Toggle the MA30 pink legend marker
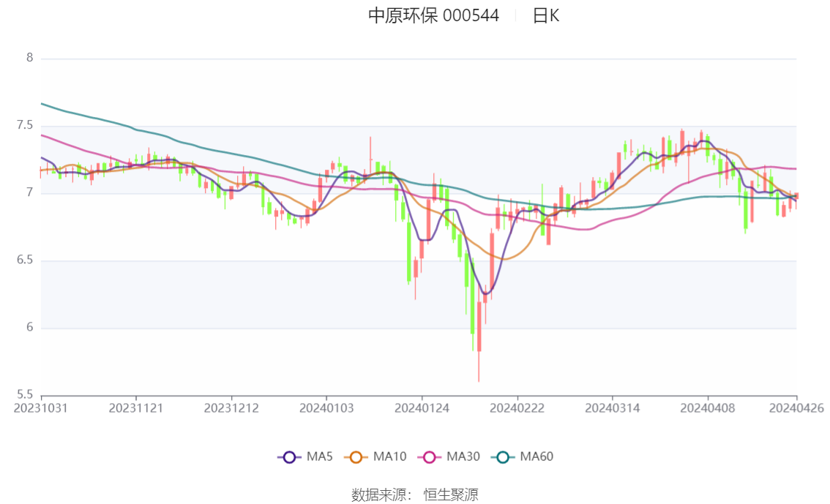This screenshot has height=504, width=830. [430, 457]
